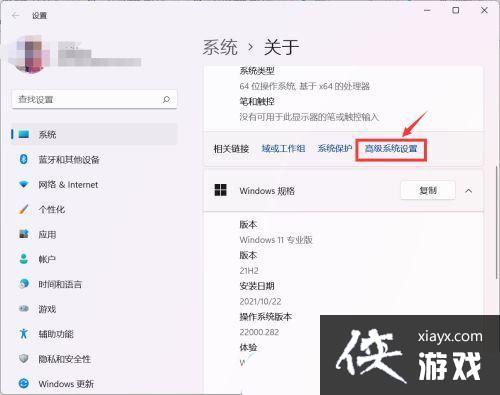This screenshot has width=500, height=395.
Task: Click the Windows logo beside Windows 规格
Action: coord(220,190)
